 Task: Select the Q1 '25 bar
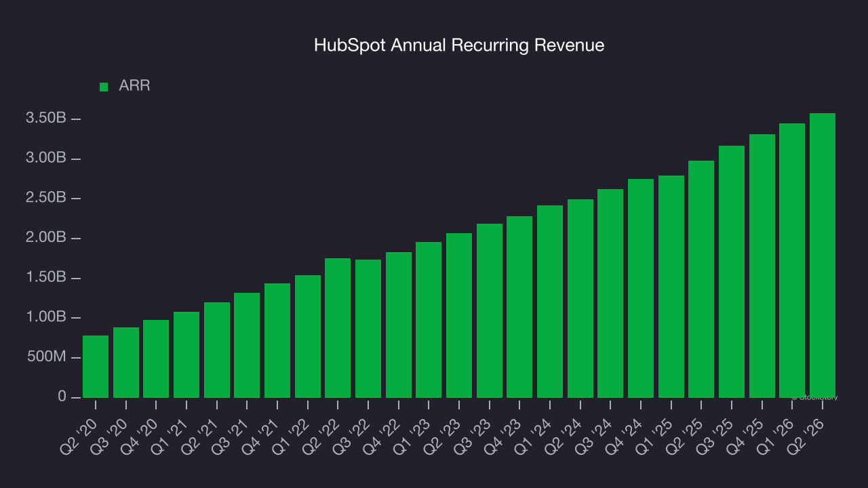coord(671,287)
